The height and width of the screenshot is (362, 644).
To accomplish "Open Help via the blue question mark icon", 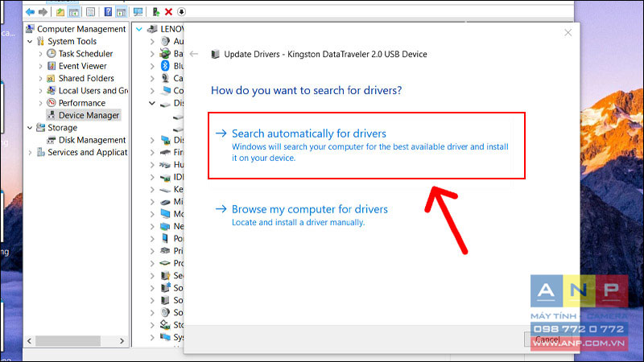I will pyautogui.click(x=108, y=12).
